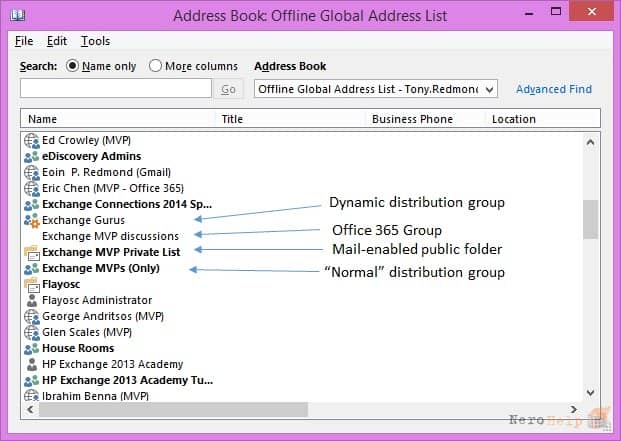The width and height of the screenshot is (621, 441).
Task: Select the Exchange MVP discussions entry
Action: (x=110, y=236)
